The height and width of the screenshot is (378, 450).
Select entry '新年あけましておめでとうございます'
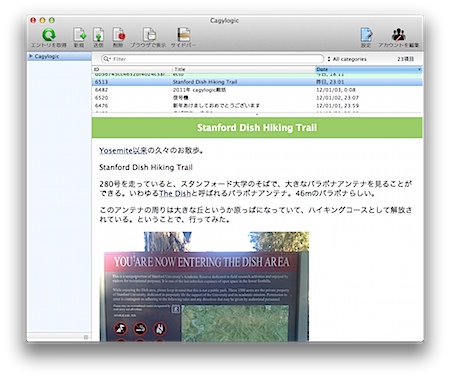point(257,106)
